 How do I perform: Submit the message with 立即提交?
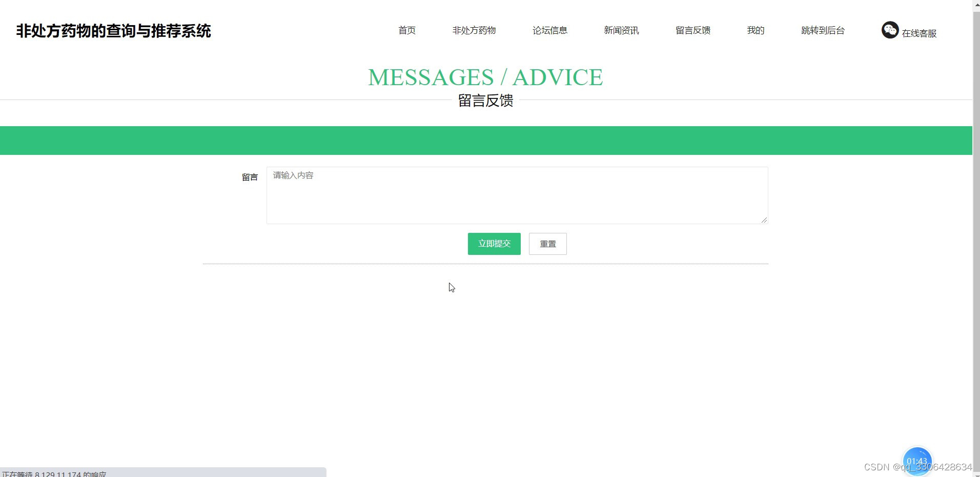(x=494, y=244)
